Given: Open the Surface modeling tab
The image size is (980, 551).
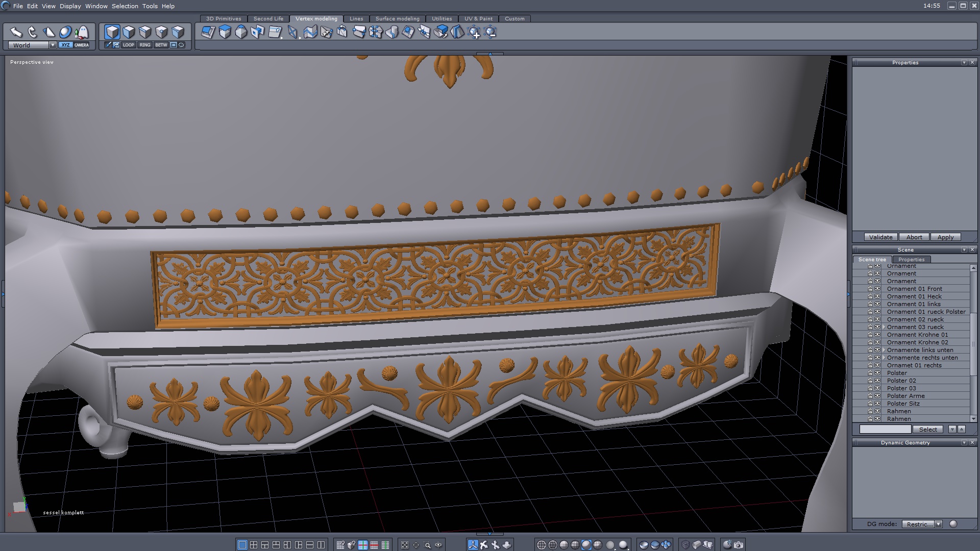Looking at the screenshot, I should point(397,18).
